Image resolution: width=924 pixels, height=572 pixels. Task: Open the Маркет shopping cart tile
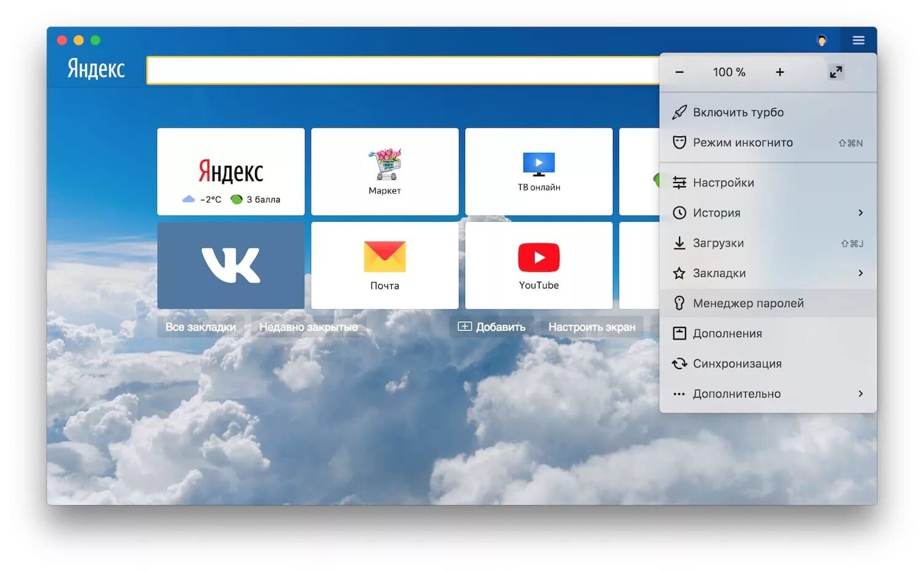[385, 171]
